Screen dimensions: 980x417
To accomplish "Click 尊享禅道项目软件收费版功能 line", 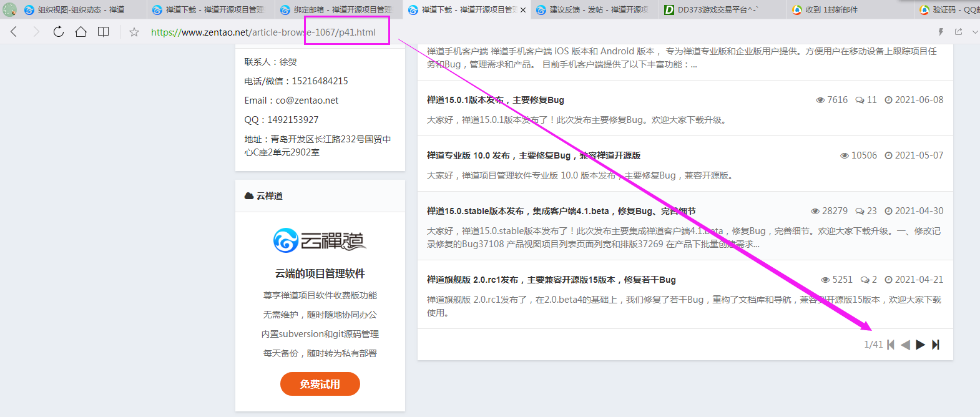I will pos(320,295).
